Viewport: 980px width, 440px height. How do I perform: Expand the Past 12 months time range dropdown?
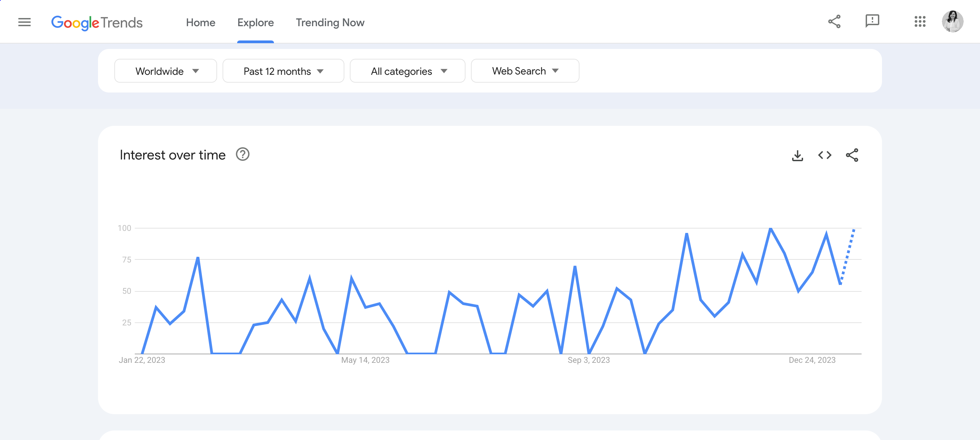click(x=283, y=70)
